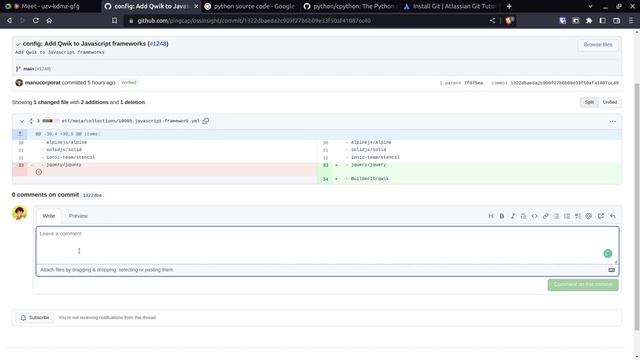Share this page from address bar

click(x=492, y=20)
